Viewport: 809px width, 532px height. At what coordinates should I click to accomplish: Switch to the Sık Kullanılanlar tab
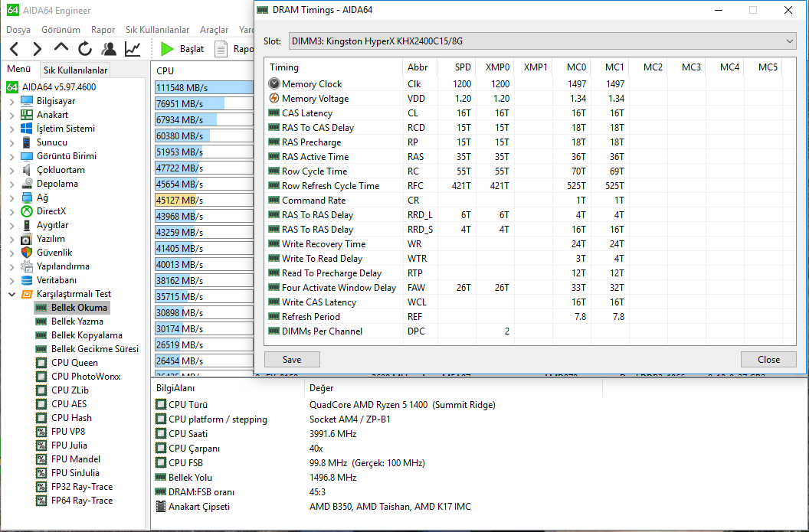tap(75, 70)
